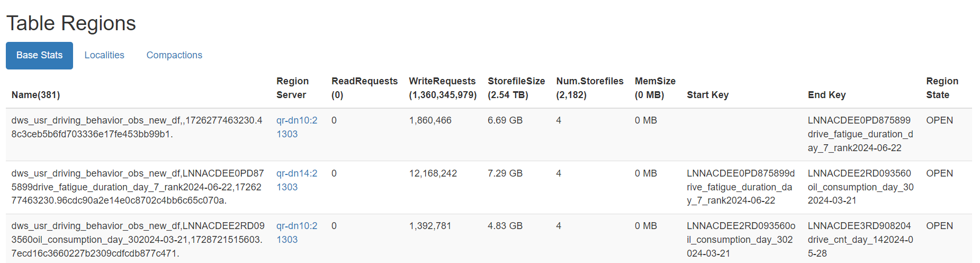The image size is (980, 263).
Task: Click the Region Server column header
Action: 292,88
